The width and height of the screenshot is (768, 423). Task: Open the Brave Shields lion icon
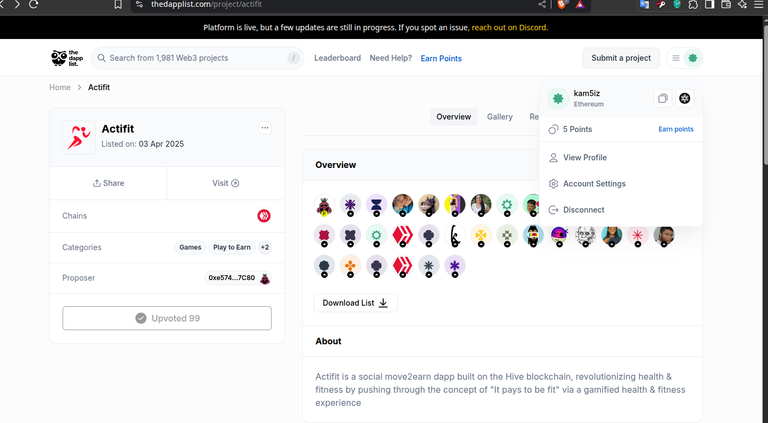click(x=562, y=4)
